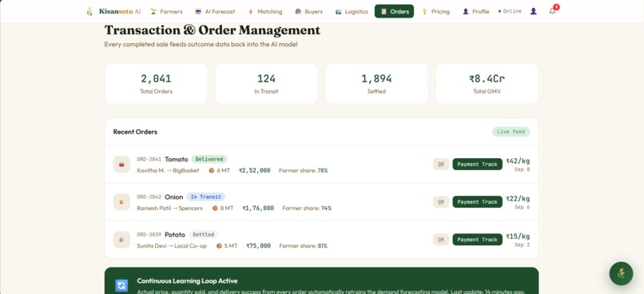This screenshot has width=644, height=294.
Task: Click the ₹75,000 amount
Action: [258, 246]
